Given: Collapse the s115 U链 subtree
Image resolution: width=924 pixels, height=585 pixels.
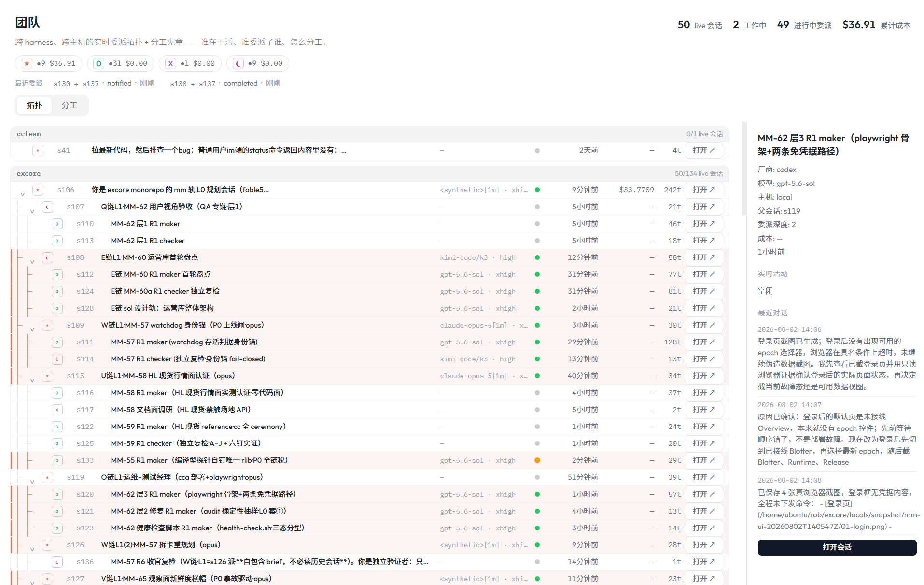Looking at the screenshot, I should coord(32,380).
